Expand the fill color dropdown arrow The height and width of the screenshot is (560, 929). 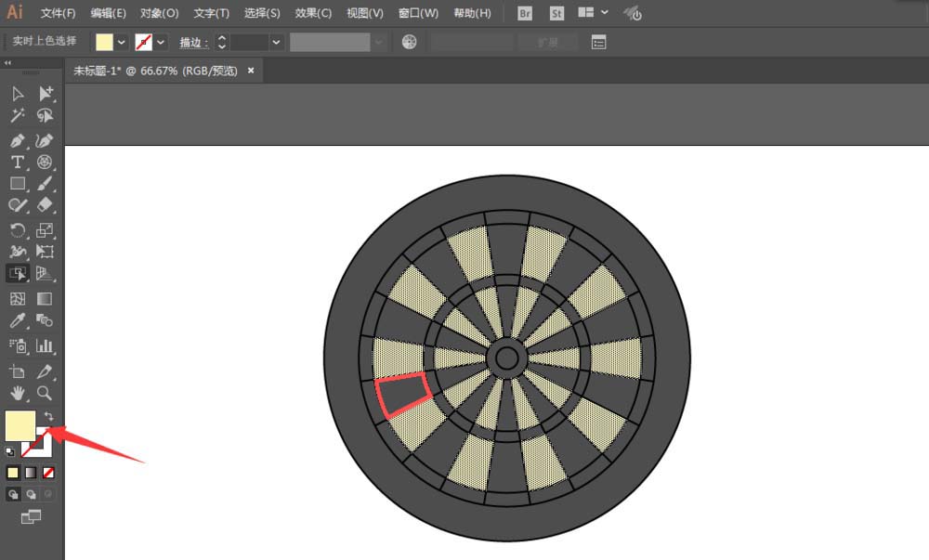[x=122, y=42]
